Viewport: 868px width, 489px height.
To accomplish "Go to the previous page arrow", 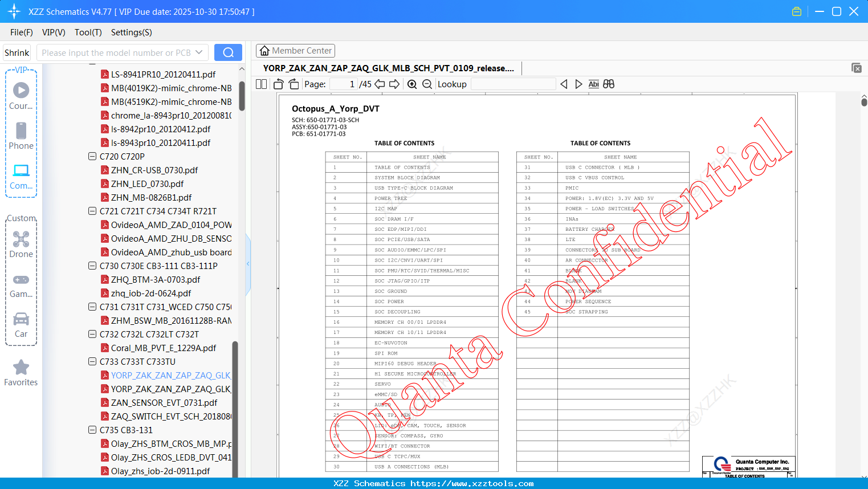I will click(380, 84).
